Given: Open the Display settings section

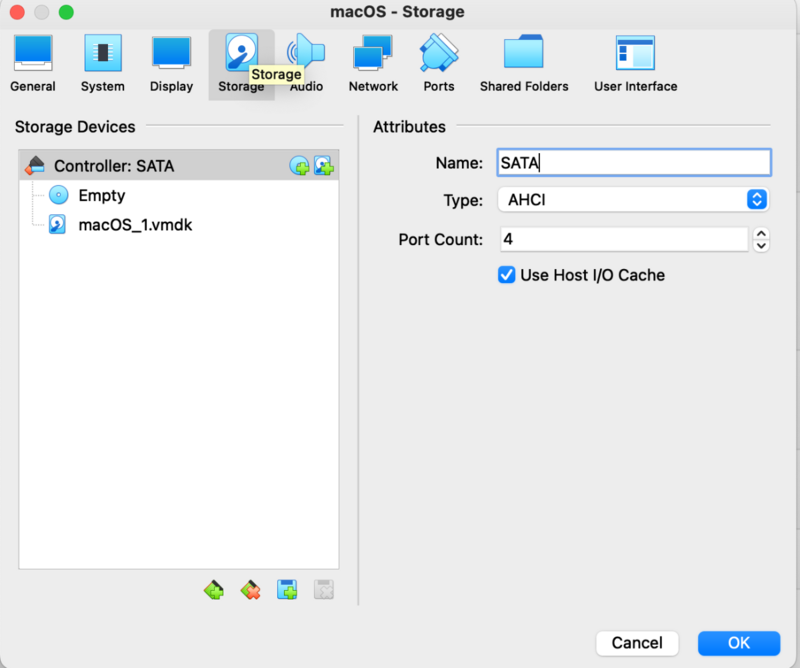Looking at the screenshot, I should [x=171, y=64].
